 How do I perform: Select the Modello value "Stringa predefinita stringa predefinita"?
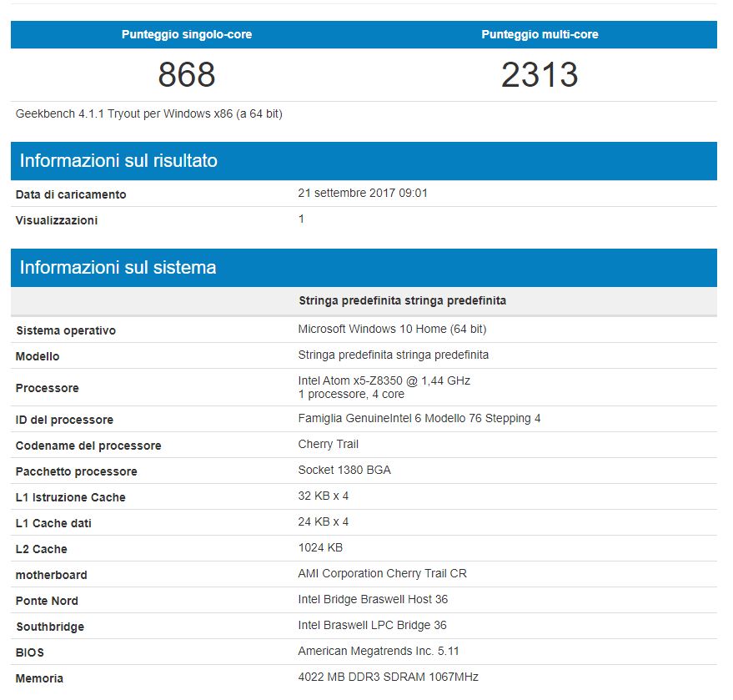point(394,355)
